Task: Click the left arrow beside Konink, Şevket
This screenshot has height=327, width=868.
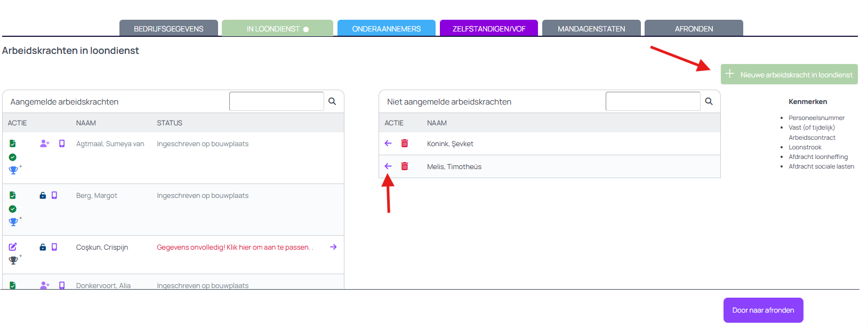Action: [388, 143]
